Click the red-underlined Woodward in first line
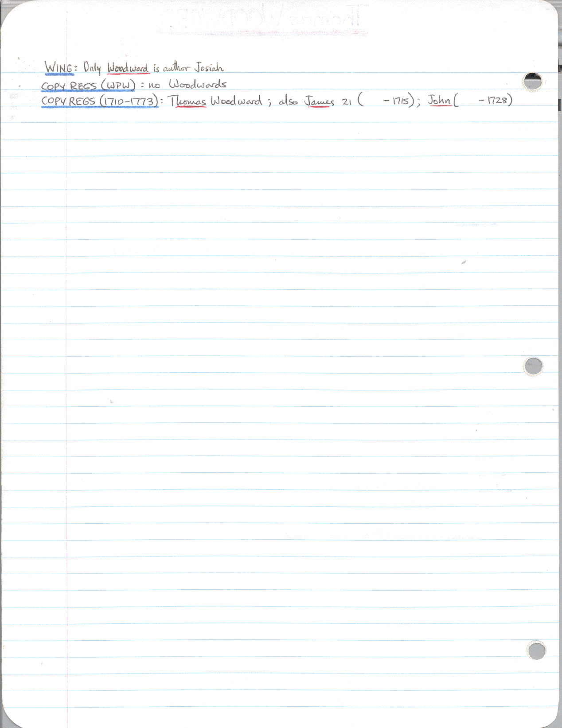Image resolution: width=562 pixels, height=728 pixels. click(x=128, y=68)
